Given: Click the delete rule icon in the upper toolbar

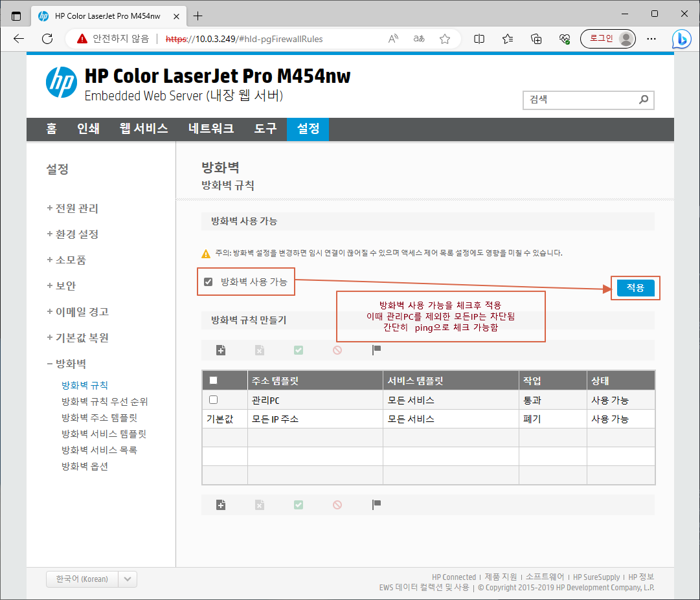Looking at the screenshot, I should (x=260, y=350).
